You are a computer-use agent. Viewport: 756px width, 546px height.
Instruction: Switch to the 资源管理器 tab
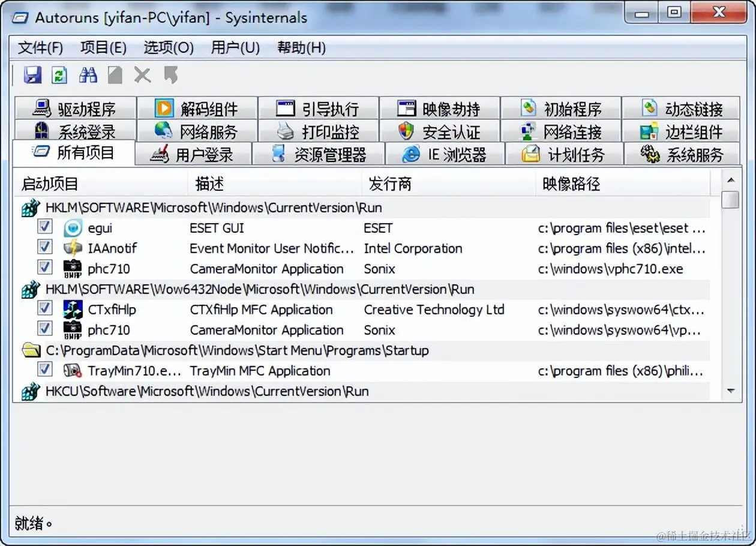coord(319,154)
